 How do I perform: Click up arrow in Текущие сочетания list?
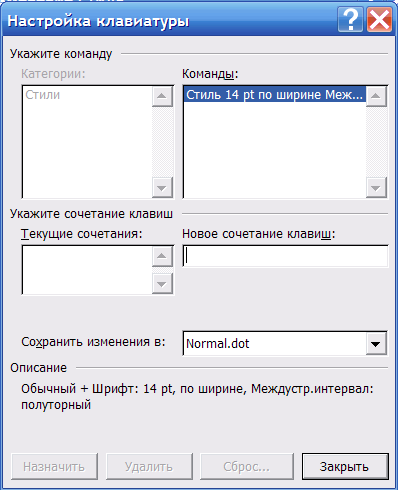click(x=162, y=256)
